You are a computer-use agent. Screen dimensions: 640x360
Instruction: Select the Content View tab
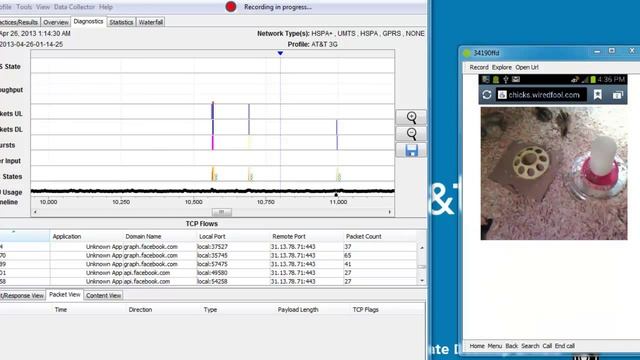(103, 296)
